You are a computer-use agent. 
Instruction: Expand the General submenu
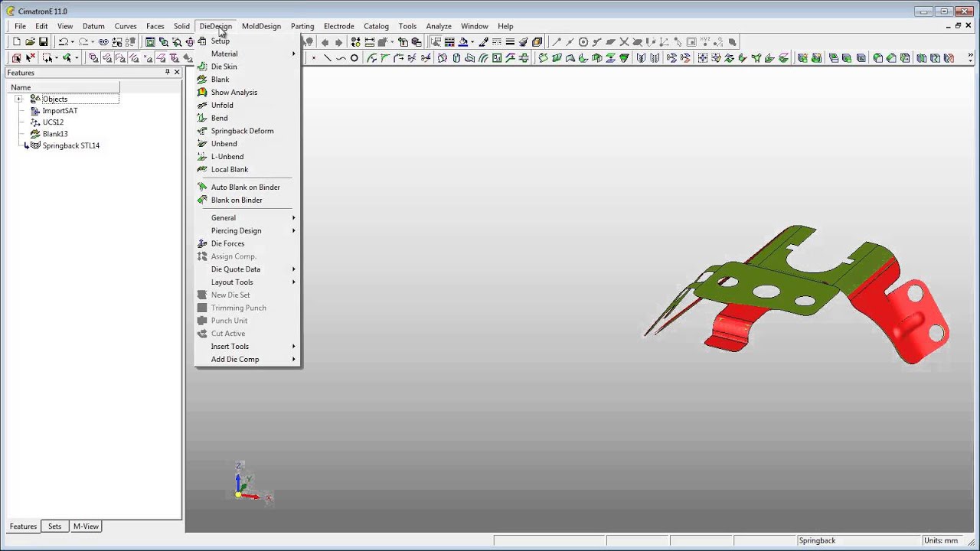(247, 217)
